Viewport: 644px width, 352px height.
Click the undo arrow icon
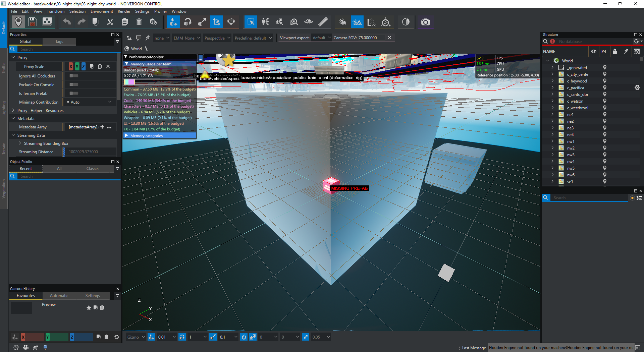67,22
